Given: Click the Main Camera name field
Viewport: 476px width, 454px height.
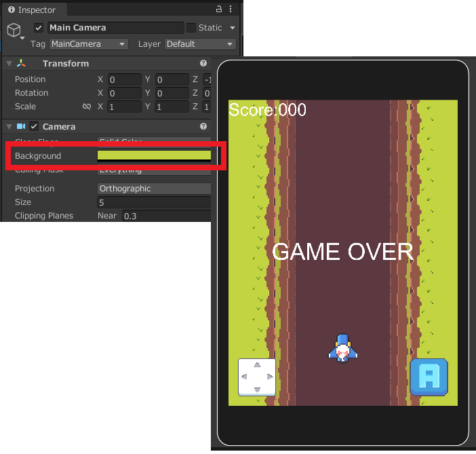Looking at the screenshot, I should (115, 28).
